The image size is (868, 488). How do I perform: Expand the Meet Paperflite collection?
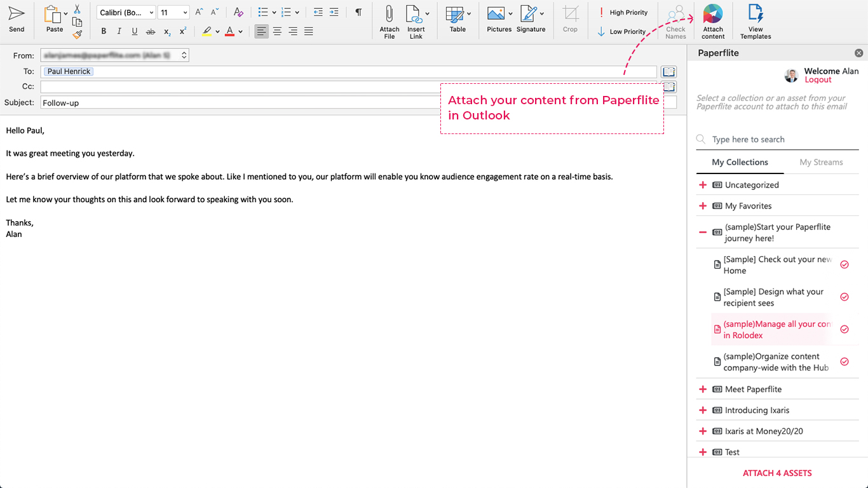703,389
